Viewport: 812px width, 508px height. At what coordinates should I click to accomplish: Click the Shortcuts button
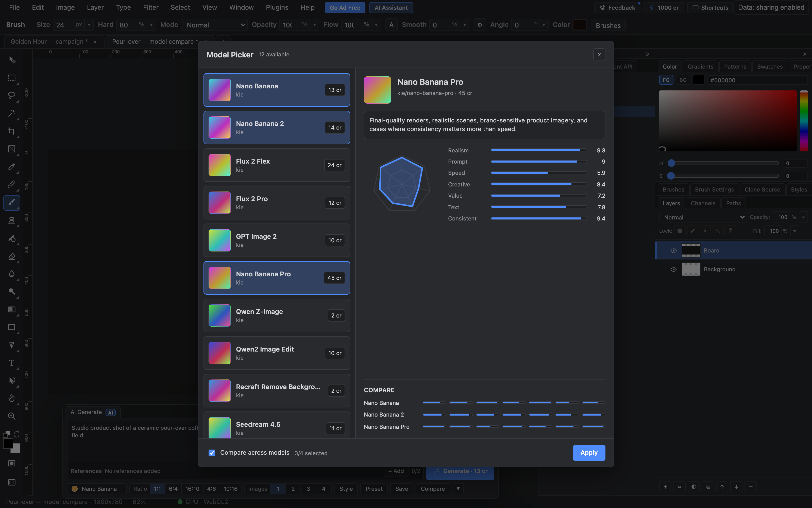[710, 7]
